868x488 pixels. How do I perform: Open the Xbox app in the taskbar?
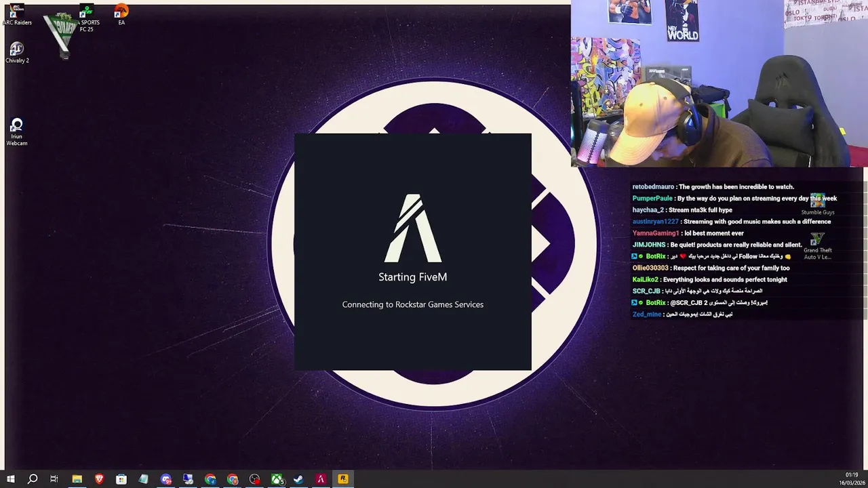(x=277, y=479)
